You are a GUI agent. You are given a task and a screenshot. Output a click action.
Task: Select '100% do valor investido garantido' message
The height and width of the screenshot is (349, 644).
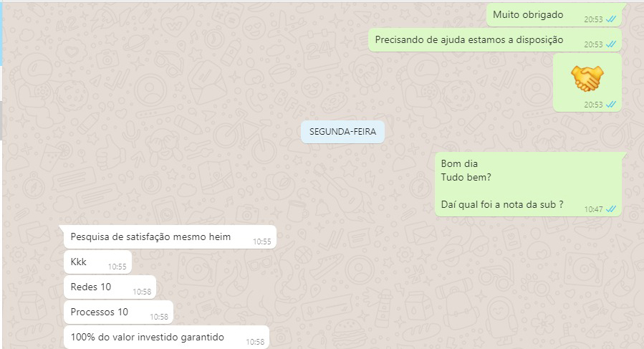click(167, 337)
